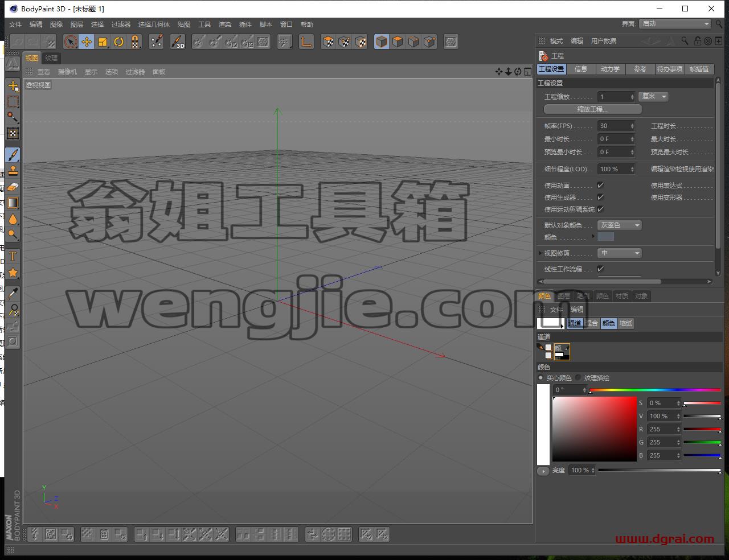Activate the Move tool in top toolbar
The width and height of the screenshot is (729, 560).
pos(87,42)
